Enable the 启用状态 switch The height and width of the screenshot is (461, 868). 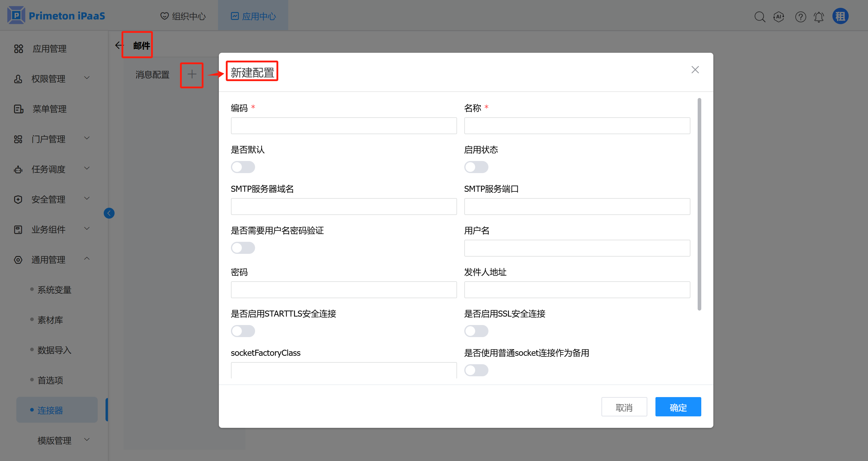(x=476, y=167)
